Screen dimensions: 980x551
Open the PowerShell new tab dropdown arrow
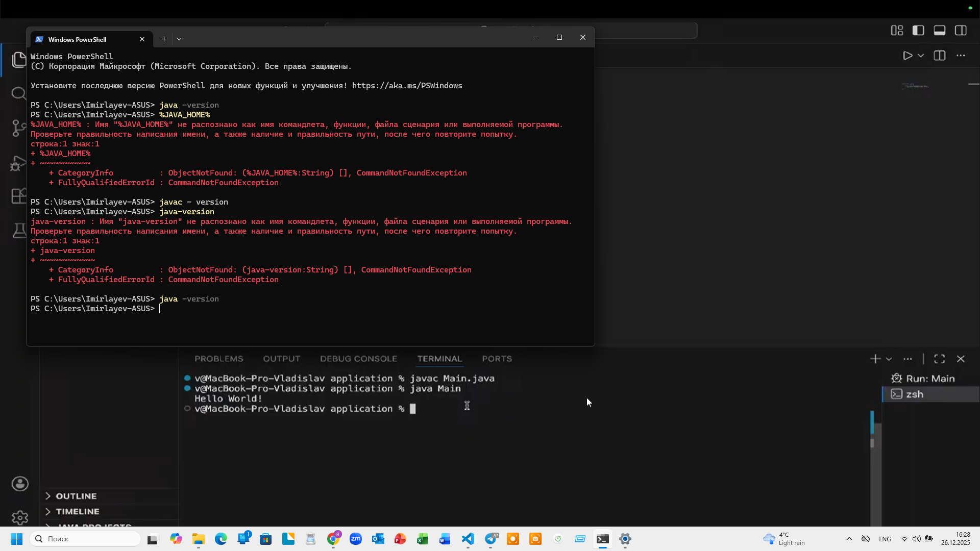[179, 39]
